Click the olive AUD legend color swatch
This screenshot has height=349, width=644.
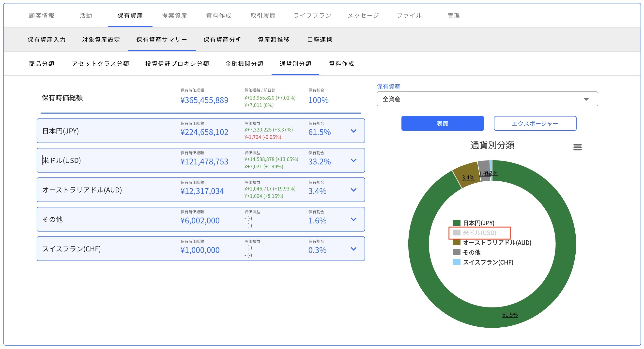pyautogui.click(x=457, y=243)
